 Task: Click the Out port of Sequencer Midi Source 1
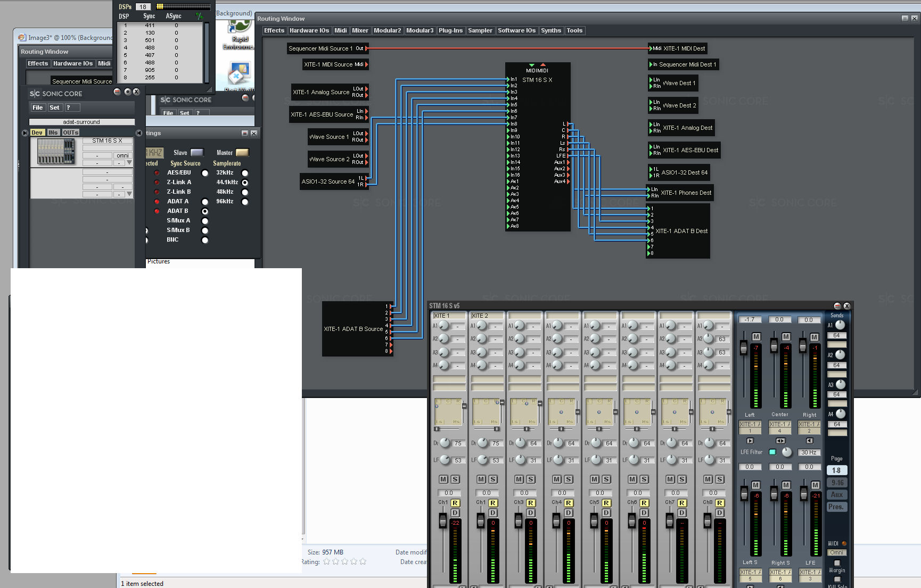point(367,48)
